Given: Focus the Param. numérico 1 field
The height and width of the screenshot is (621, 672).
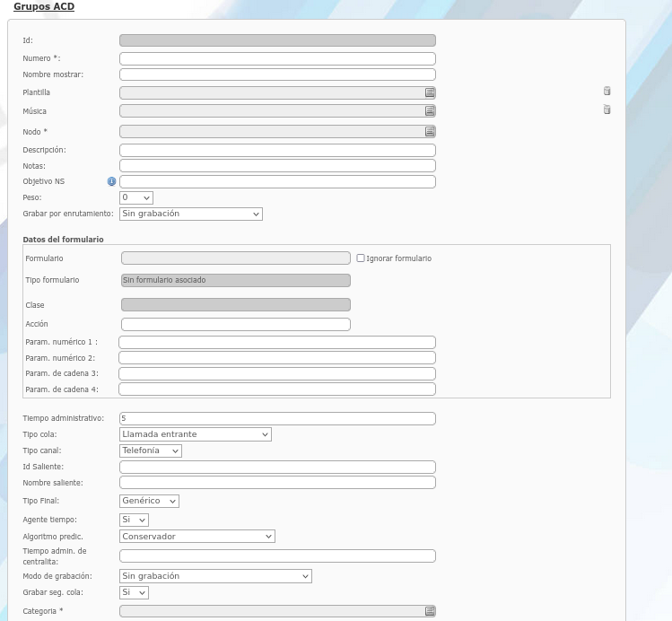Looking at the screenshot, I should (277, 343).
